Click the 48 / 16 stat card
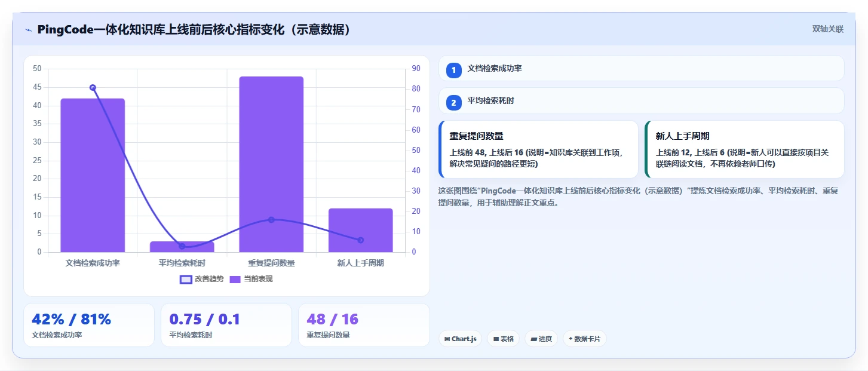The height and width of the screenshot is (371, 868). pyautogui.click(x=364, y=325)
